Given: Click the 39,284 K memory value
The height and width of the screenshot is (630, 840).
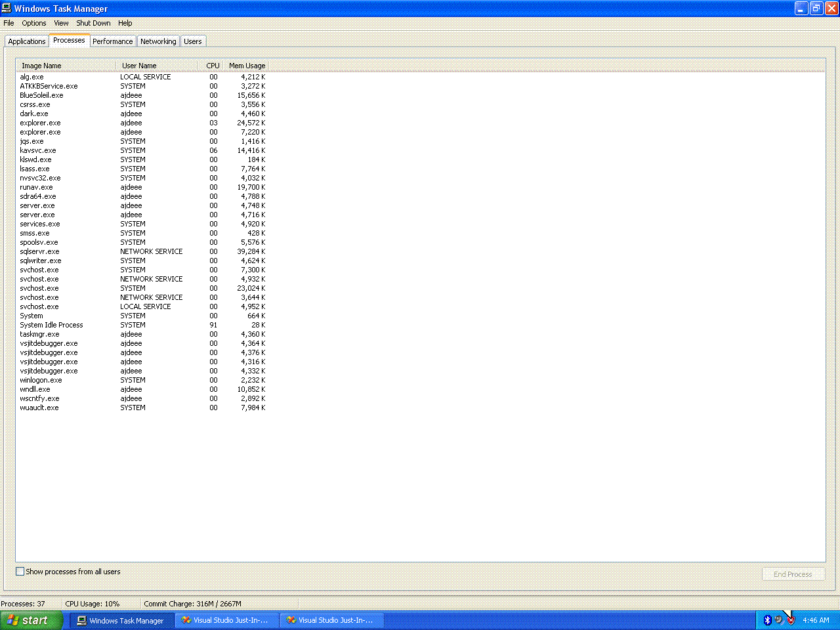Looking at the screenshot, I should click(x=251, y=251).
